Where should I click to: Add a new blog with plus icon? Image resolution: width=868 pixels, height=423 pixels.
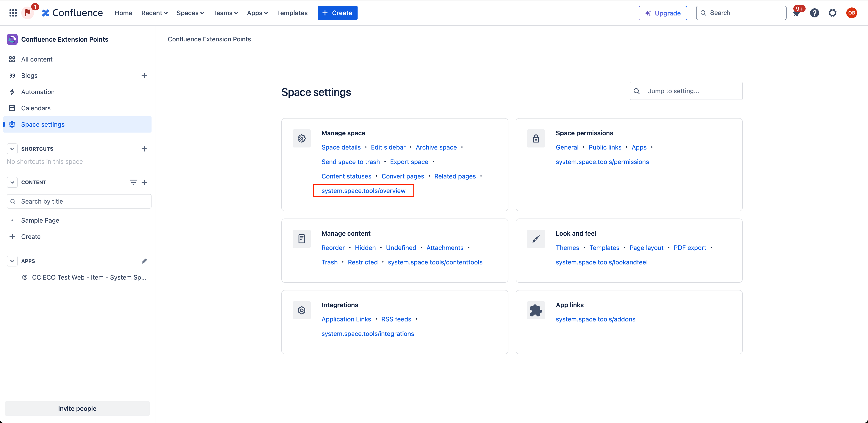(144, 76)
